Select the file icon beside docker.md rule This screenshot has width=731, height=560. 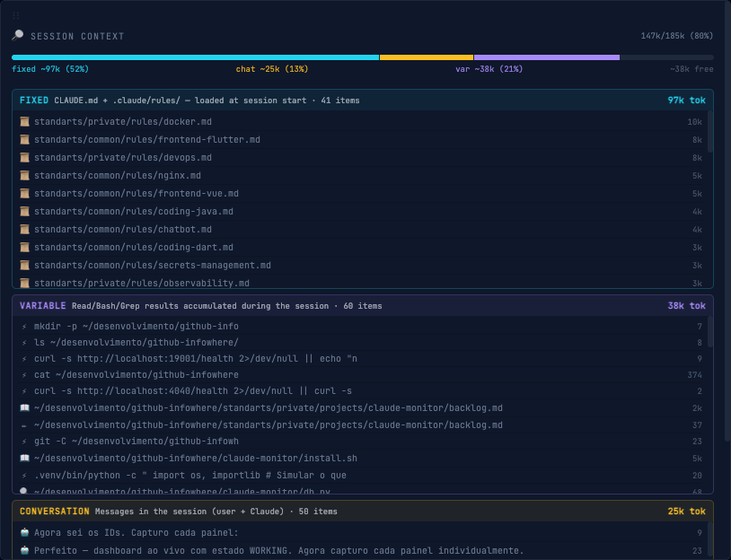23,121
